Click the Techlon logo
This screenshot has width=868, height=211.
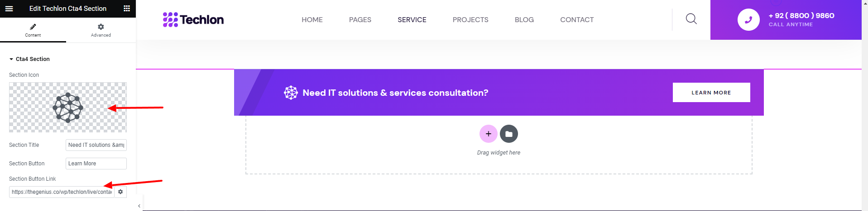(193, 20)
